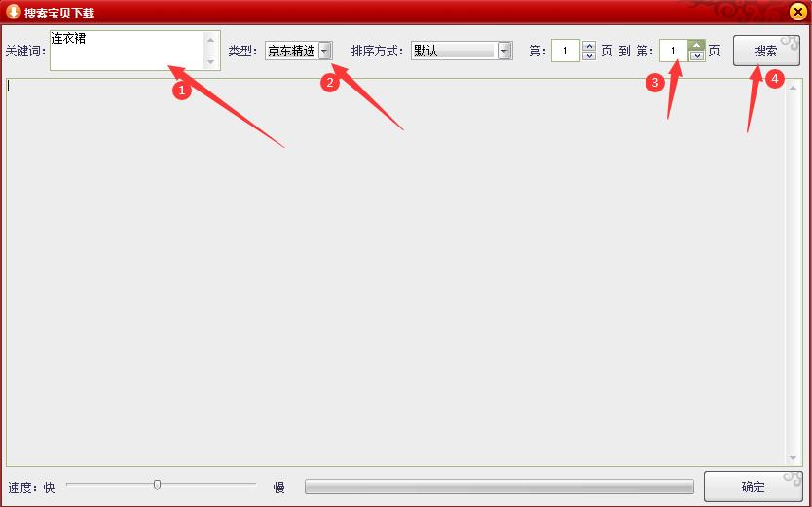
Task: Click the 排序方式 label
Action: (375, 51)
